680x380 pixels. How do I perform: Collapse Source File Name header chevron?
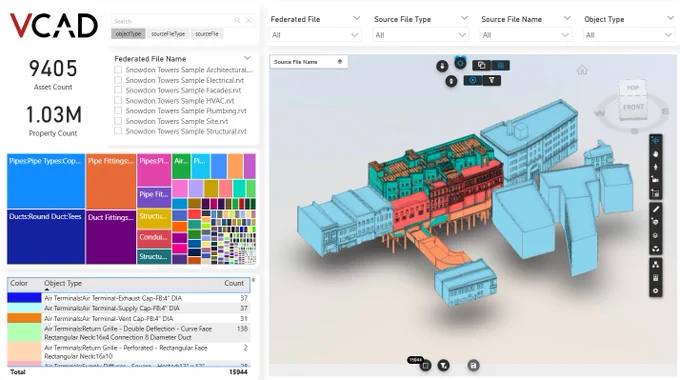pyautogui.click(x=567, y=18)
